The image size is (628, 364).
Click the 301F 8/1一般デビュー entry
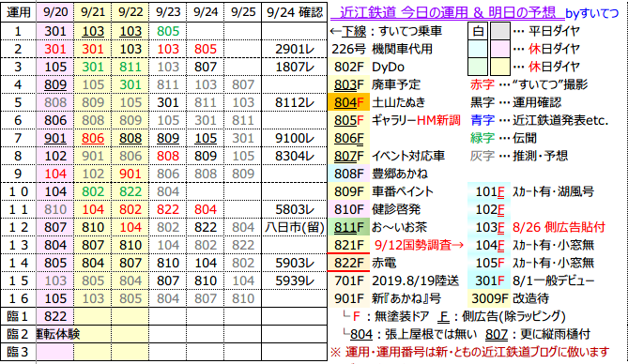534,281
